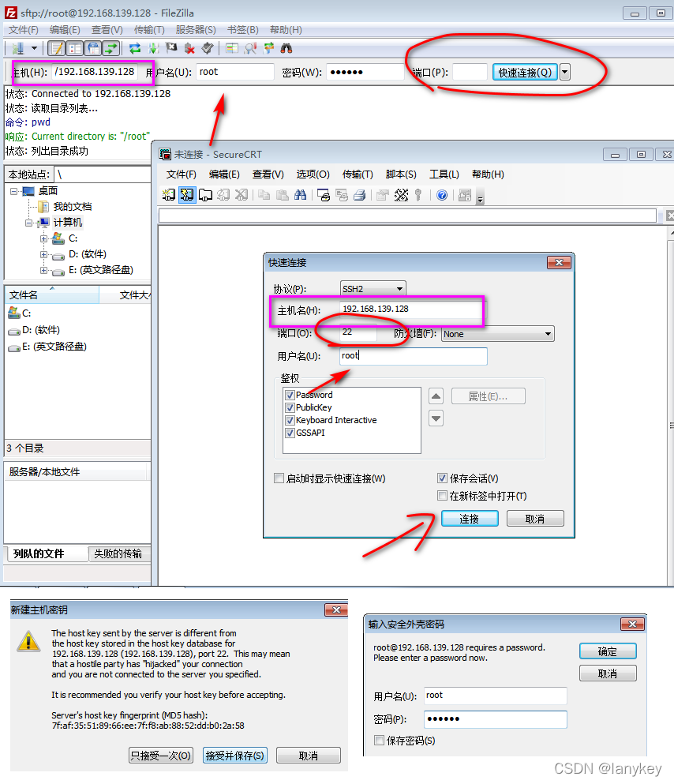
Task: Toggle PublicKey authentication checkbox
Action: pos(290,407)
